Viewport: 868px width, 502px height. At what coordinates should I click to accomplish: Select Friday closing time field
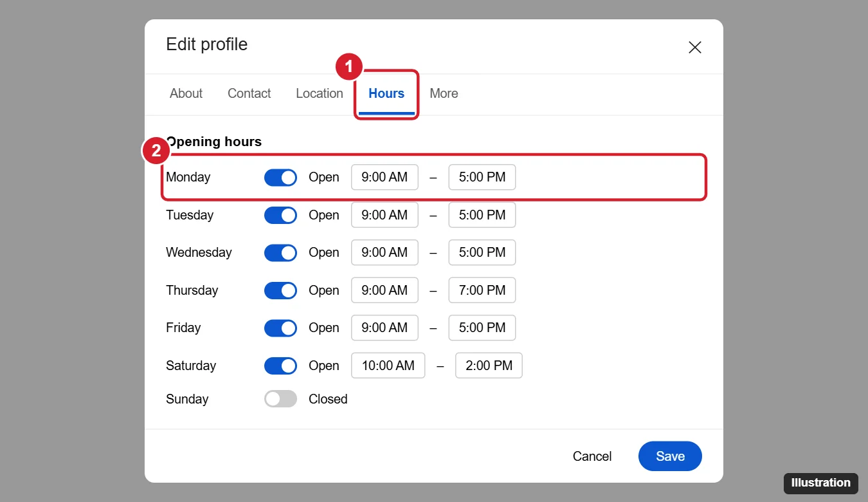point(482,328)
